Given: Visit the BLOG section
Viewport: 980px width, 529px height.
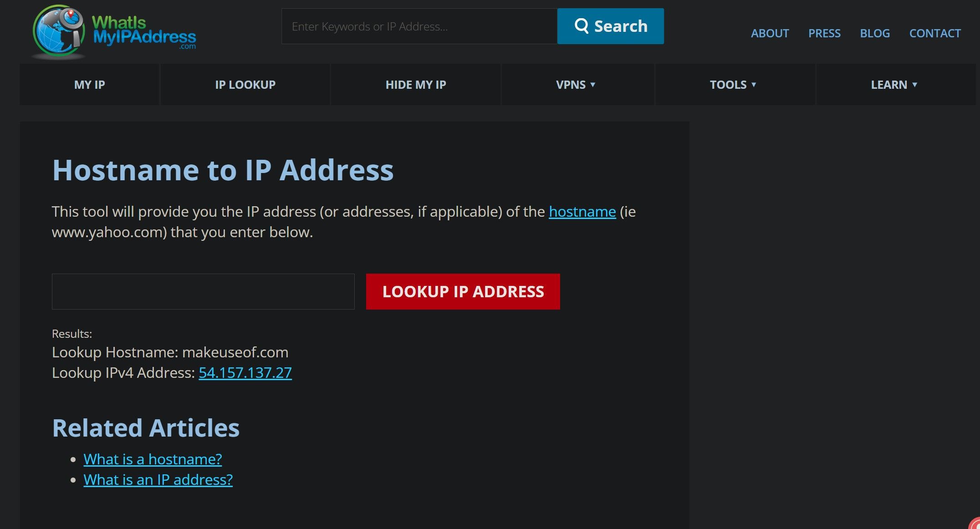Looking at the screenshot, I should (x=875, y=33).
